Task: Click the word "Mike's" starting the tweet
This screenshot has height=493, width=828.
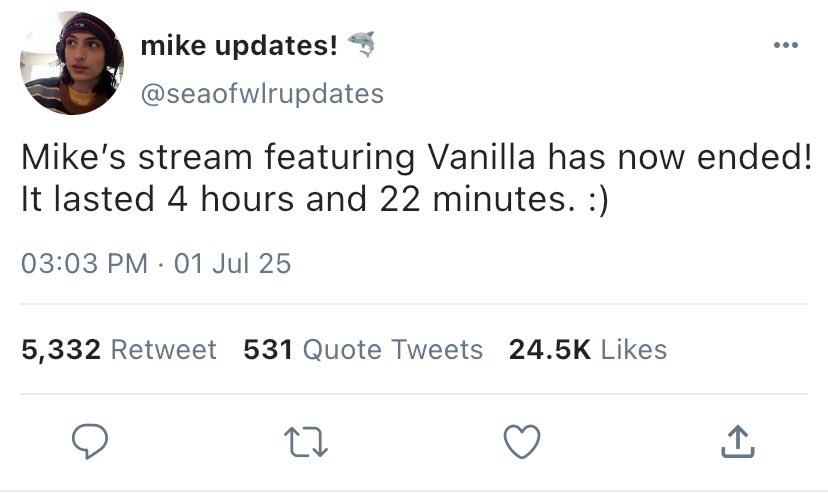Action: point(71,160)
